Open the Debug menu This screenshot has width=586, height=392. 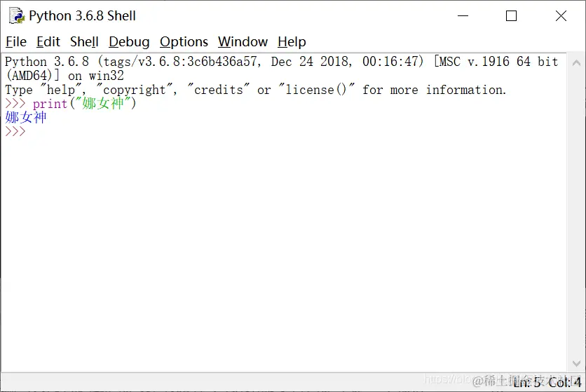tap(129, 41)
